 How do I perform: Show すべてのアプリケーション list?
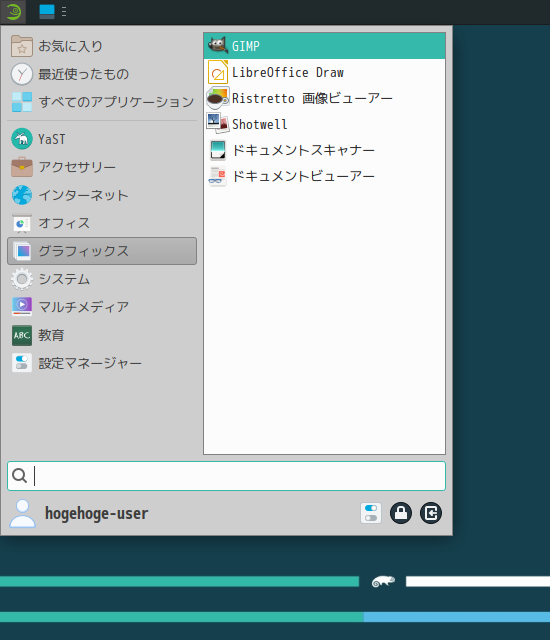(102, 102)
